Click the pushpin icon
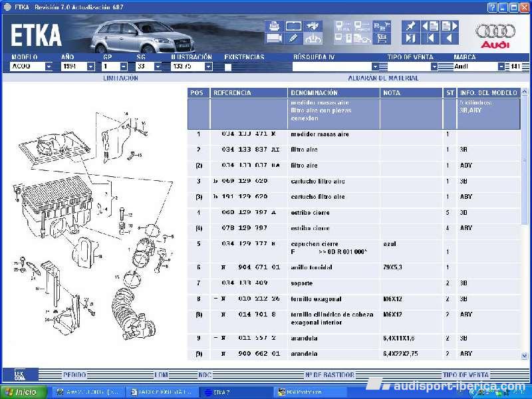Viewport: 532px width, 399px height. point(410,26)
